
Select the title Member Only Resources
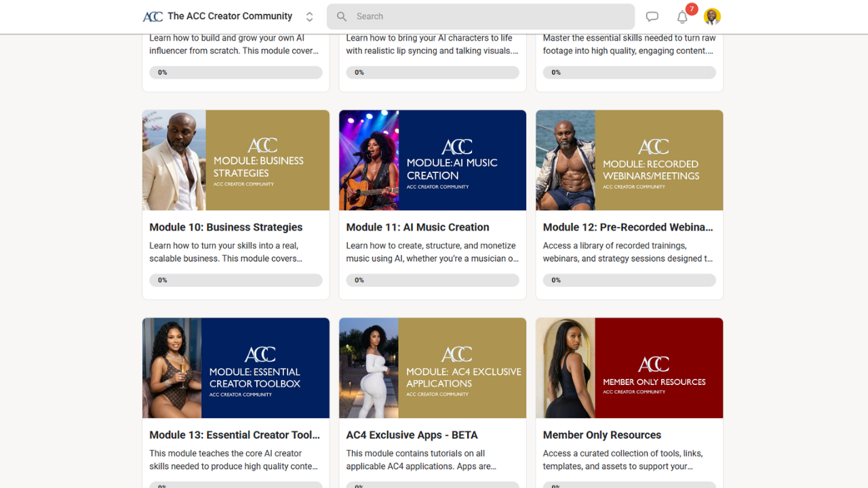click(602, 435)
